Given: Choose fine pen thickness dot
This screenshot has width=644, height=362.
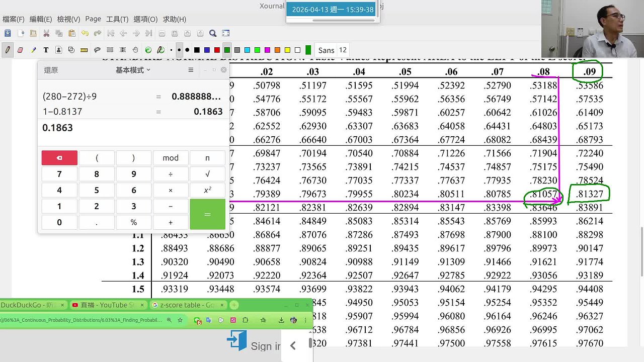Looking at the screenshot, I should (172, 50).
